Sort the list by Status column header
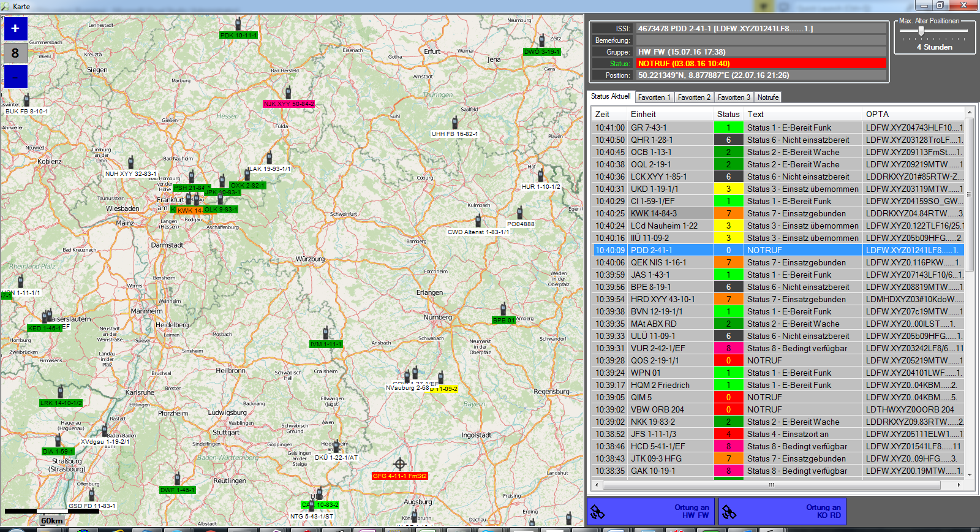This screenshot has width=980, height=532. (728, 114)
